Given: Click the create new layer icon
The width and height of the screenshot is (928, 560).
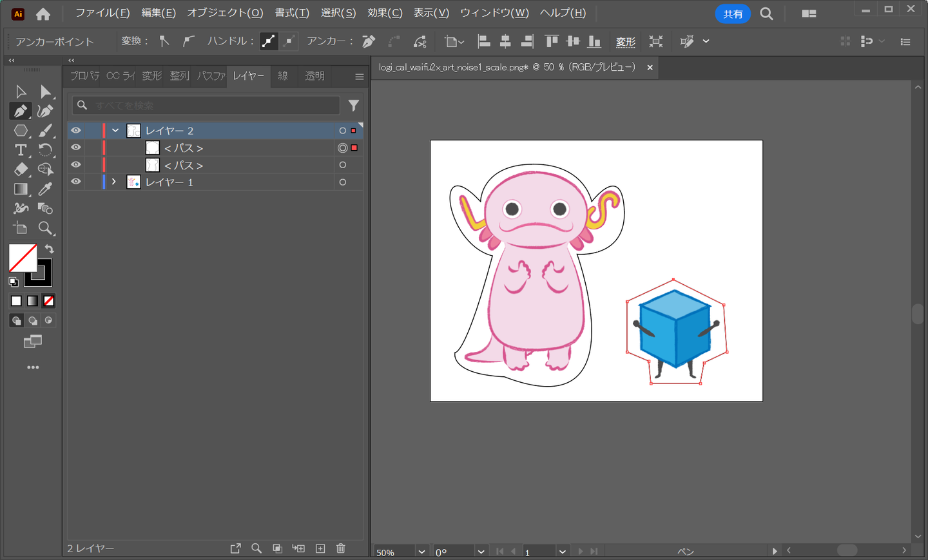Looking at the screenshot, I should pos(320,548).
